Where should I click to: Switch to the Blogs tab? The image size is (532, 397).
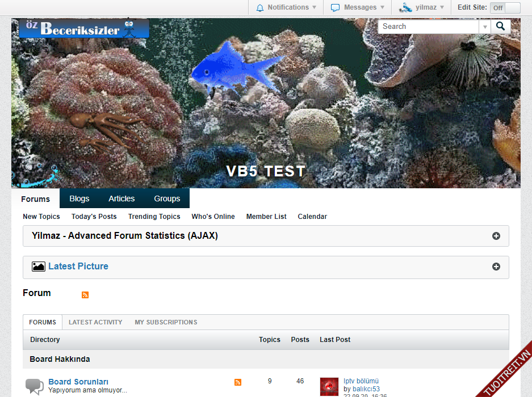pyautogui.click(x=79, y=198)
